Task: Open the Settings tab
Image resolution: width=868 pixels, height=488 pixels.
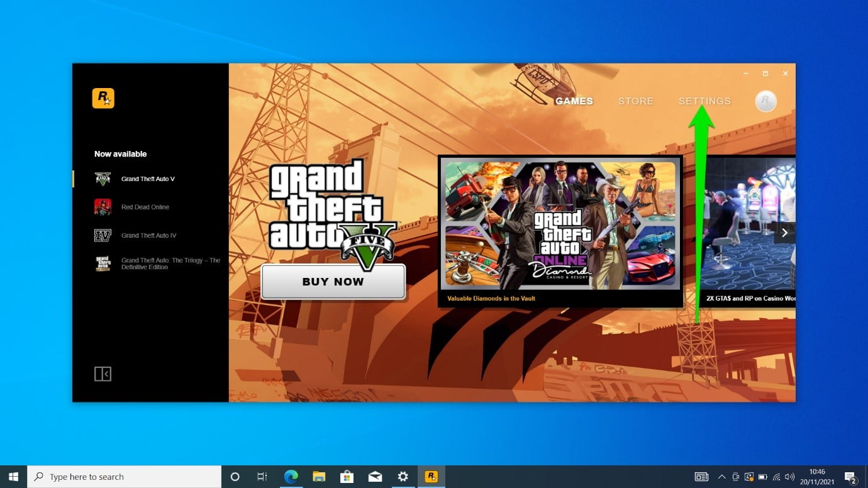Action: tap(704, 101)
